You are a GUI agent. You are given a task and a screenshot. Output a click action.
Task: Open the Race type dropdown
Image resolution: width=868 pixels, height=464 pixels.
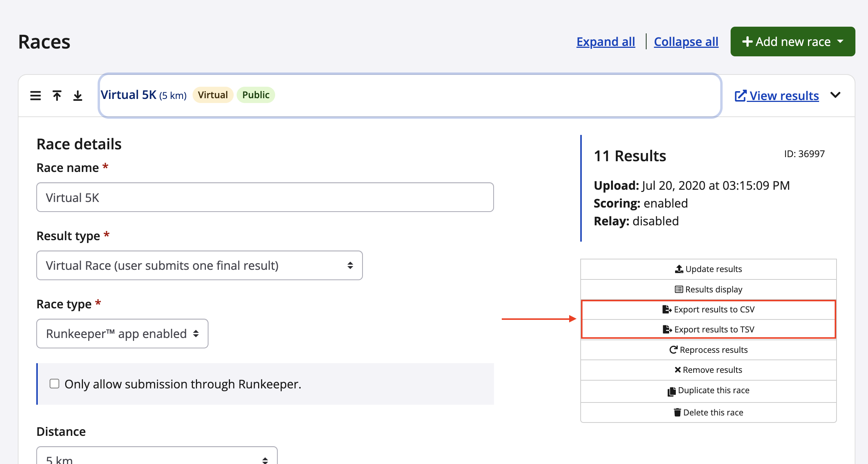tap(122, 334)
